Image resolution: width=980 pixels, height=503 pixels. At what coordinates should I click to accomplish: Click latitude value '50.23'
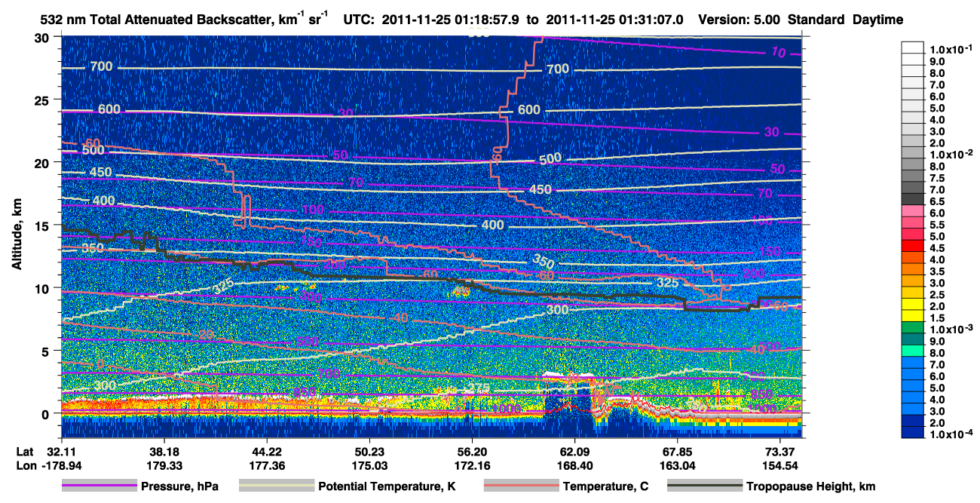pos(369,451)
